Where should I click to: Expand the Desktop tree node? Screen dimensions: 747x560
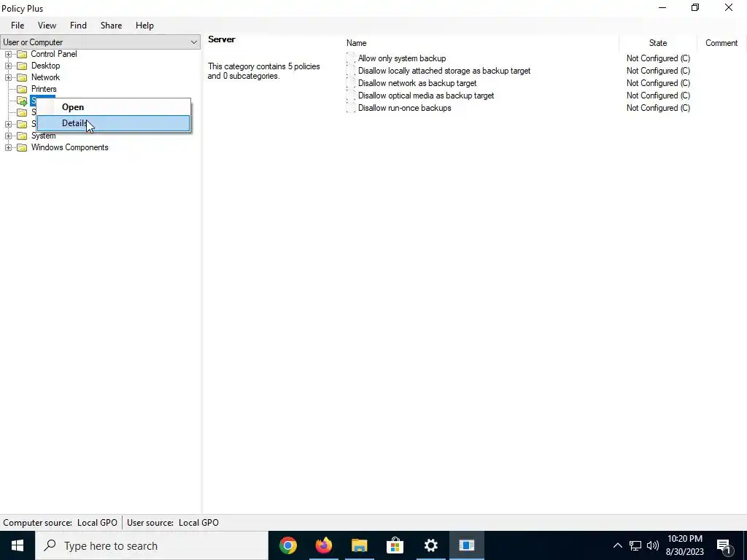8,66
